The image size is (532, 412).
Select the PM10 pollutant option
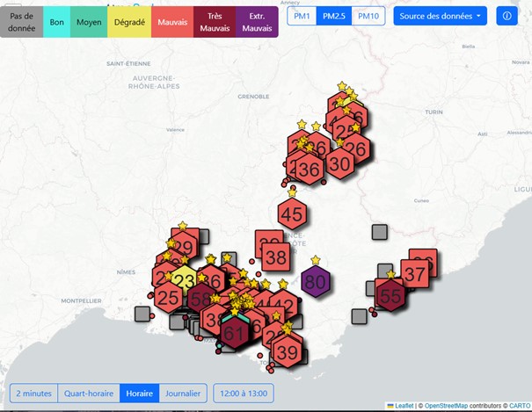[x=368, y=16]
